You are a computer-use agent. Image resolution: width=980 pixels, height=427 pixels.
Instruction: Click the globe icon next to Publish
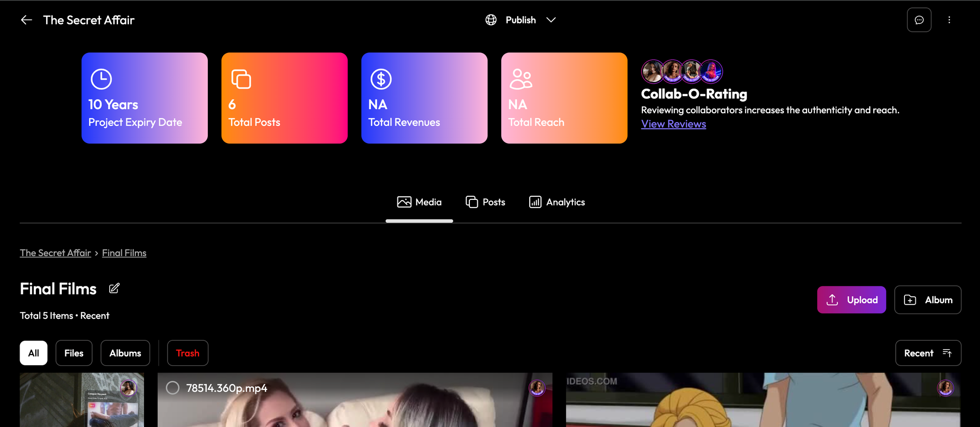click(491, 20)
